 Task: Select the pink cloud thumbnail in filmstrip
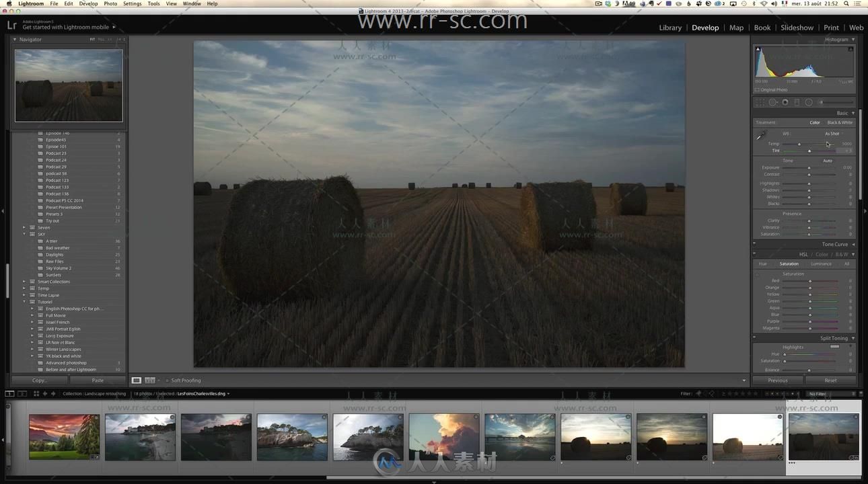click(x=444, y=437)
